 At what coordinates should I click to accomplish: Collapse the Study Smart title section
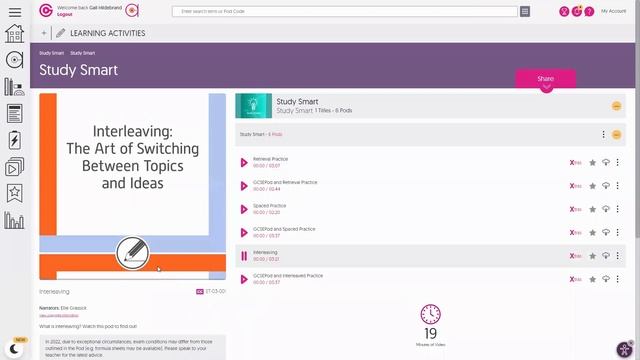[x=616, y=106]
